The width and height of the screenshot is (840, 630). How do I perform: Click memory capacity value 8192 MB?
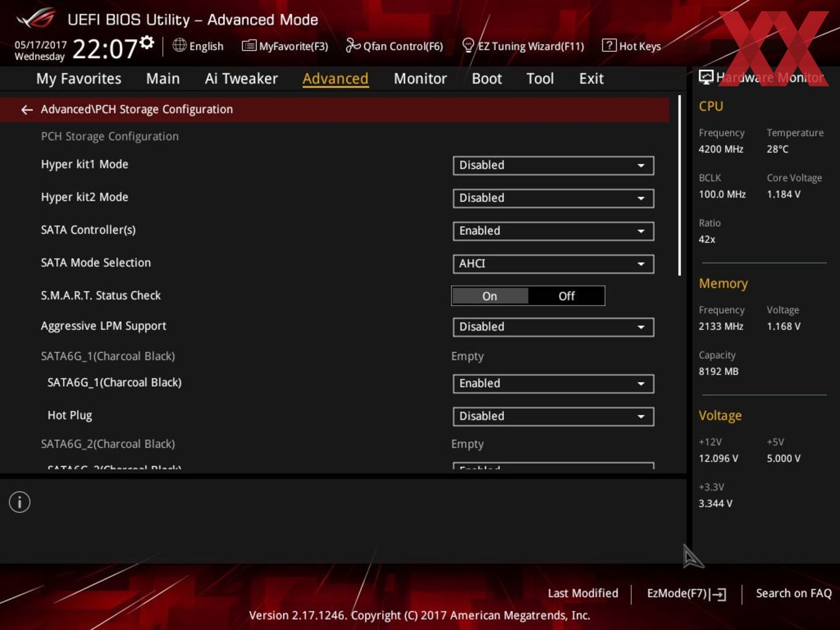point(718,371)
